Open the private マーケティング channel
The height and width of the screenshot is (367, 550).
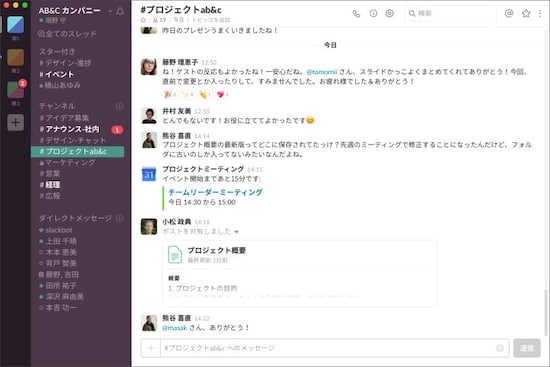pos(67,162)
